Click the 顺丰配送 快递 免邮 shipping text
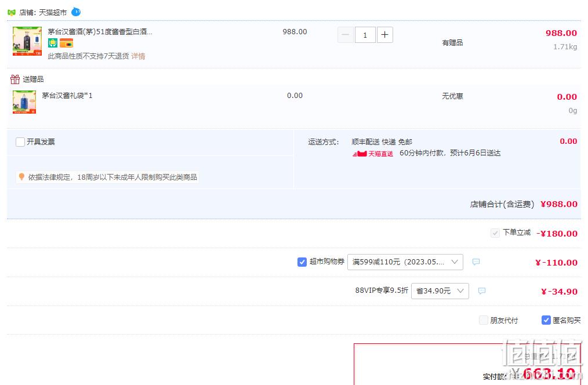Image resolution: width=588 pixels, height=385 pixels. click(382, 141)
